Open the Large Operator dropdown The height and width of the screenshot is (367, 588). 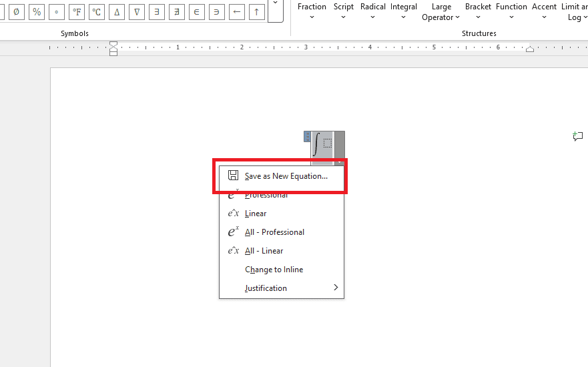click(441, 11)
